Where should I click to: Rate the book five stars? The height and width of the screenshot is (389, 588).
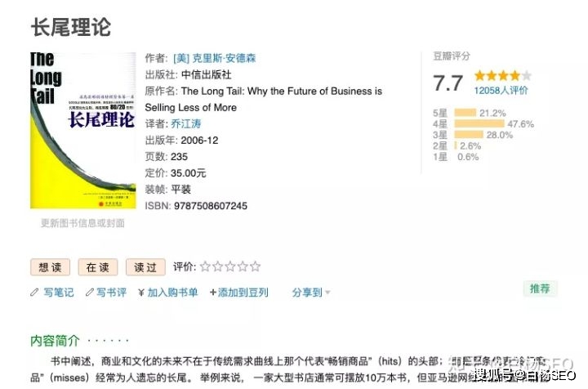pos(256,266)
